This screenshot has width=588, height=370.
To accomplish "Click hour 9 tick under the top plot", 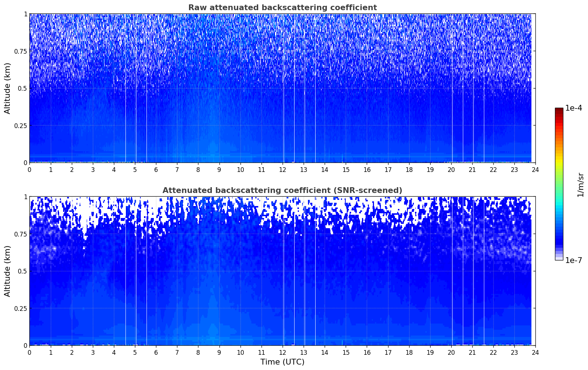I will click(x=219, y=169).
